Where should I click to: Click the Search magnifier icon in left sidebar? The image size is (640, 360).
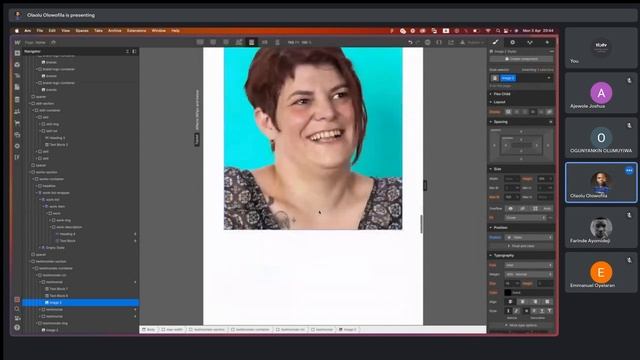17,309
